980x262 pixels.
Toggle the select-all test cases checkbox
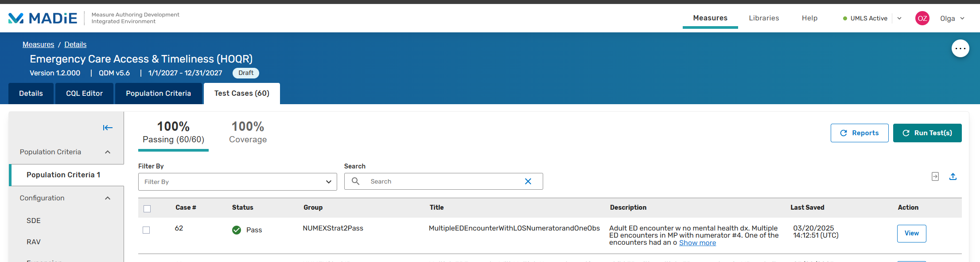pyautogui.click(x=147, y=208)
